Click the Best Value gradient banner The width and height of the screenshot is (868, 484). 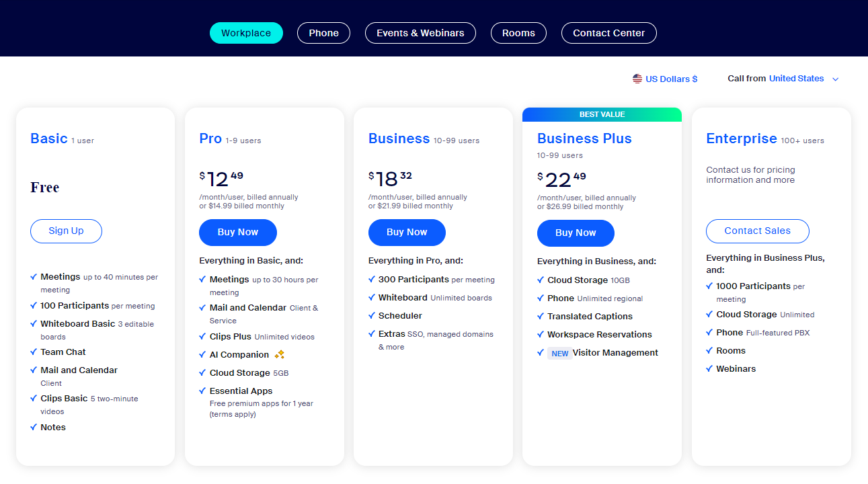(602, 114)
